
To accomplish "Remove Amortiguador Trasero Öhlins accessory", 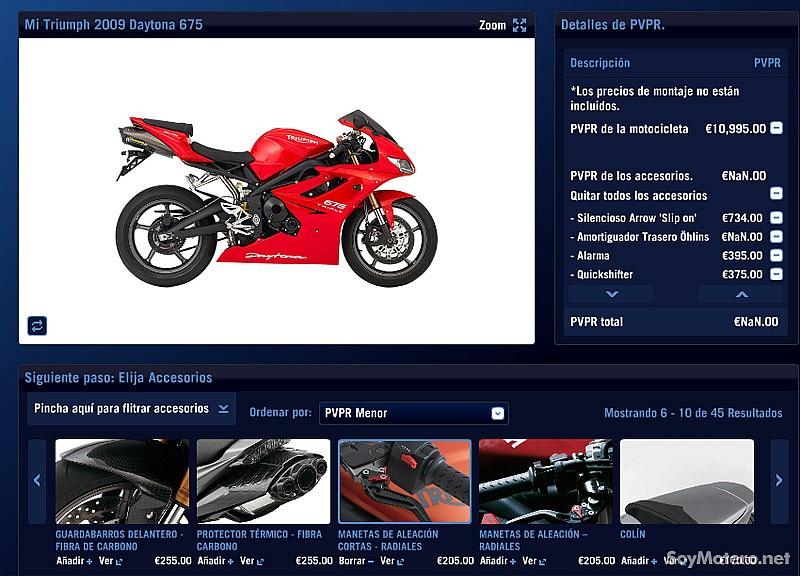I will click(x=776, y=237).
